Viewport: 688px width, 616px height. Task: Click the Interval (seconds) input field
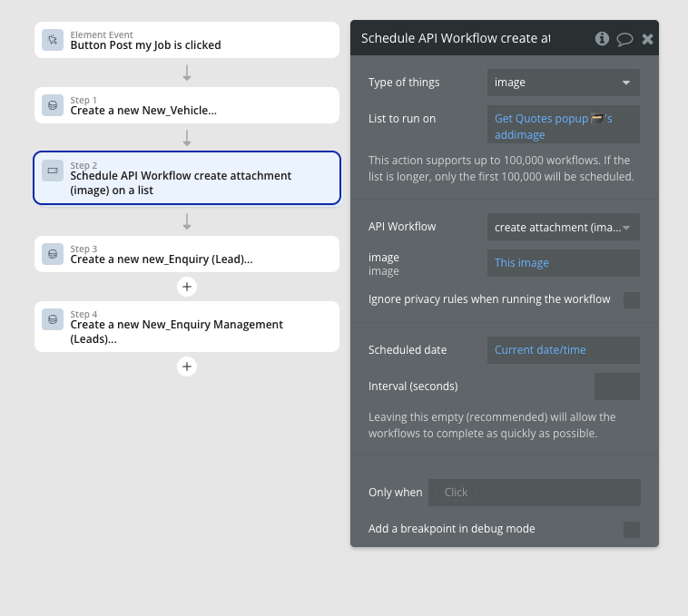click(616, 386)
